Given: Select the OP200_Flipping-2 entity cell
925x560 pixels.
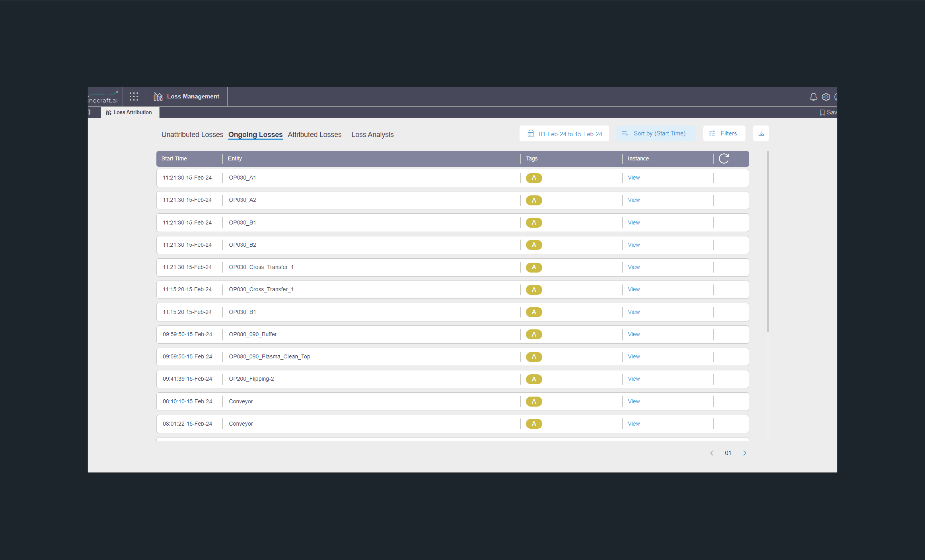Looking at the screenshot, I should pyautogui.click(x=251, y=379).
